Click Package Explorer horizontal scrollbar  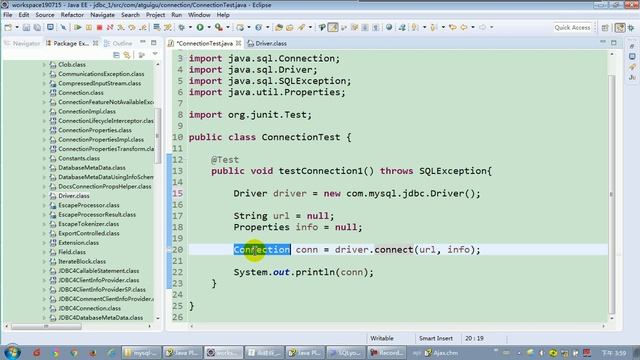(46, 326)
